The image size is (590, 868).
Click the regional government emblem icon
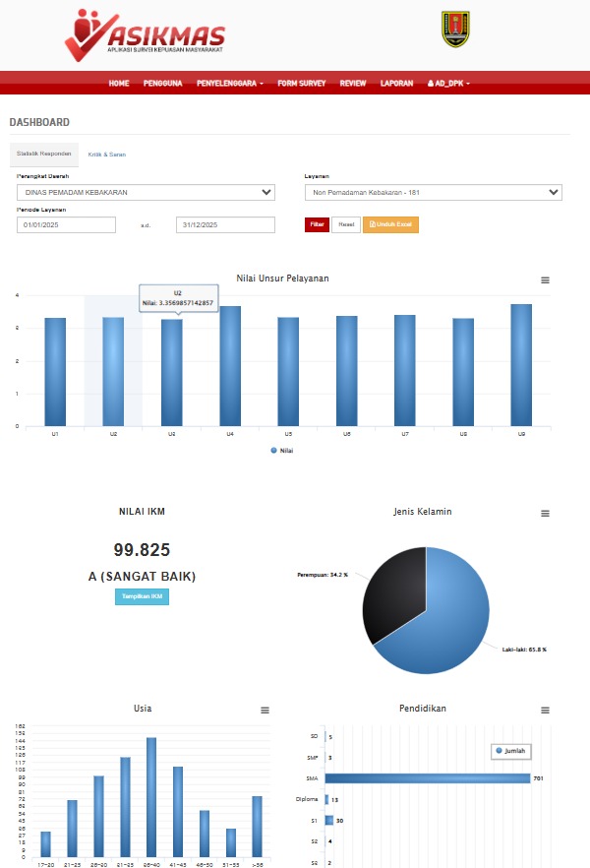click(x=455, y=30)
